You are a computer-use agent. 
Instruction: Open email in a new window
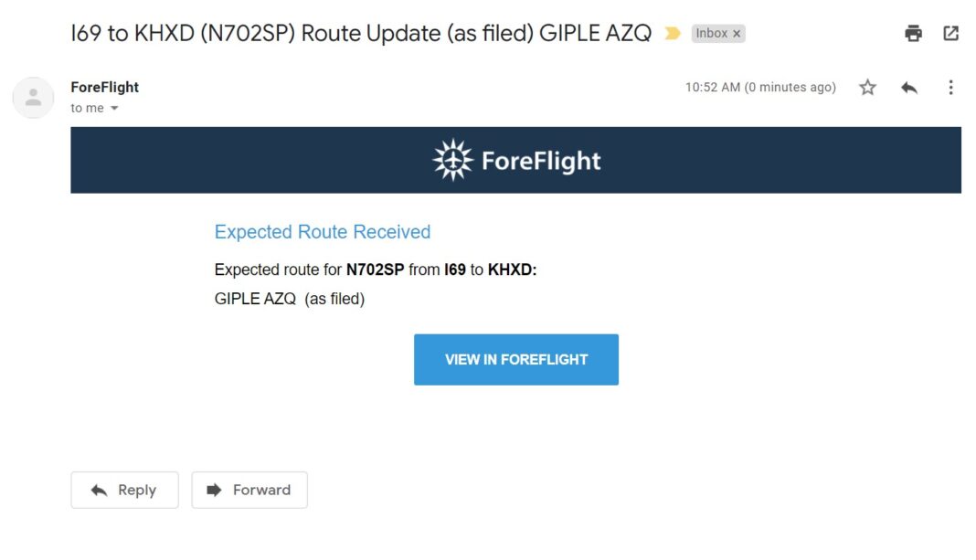click(950, 32)
